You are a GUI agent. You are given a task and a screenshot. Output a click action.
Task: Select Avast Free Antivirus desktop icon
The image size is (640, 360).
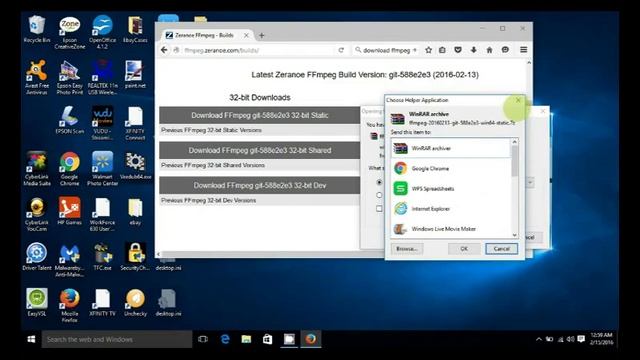[37, 78]
